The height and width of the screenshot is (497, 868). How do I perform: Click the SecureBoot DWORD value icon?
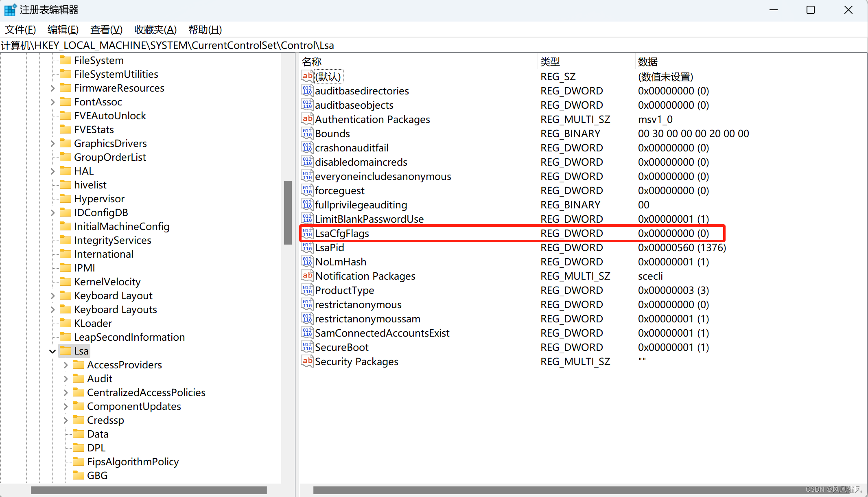coord(307,347)
